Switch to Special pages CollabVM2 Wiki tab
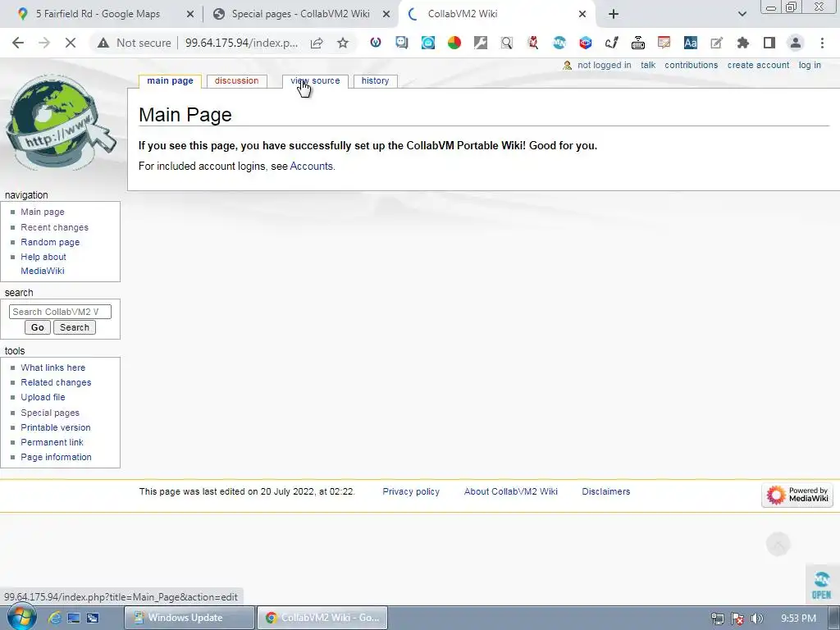The width and height of the screenshot is (840, 630). click(300, 14)
